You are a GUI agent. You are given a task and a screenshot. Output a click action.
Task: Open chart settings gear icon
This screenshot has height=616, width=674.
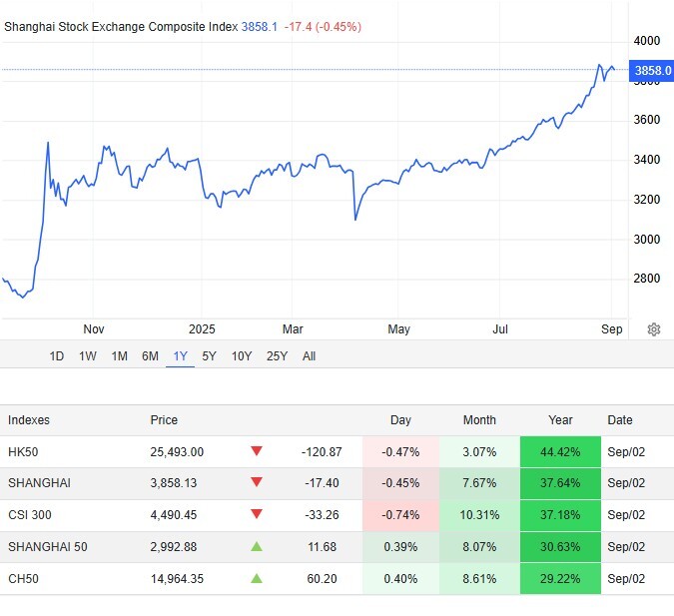pos(653,329)
